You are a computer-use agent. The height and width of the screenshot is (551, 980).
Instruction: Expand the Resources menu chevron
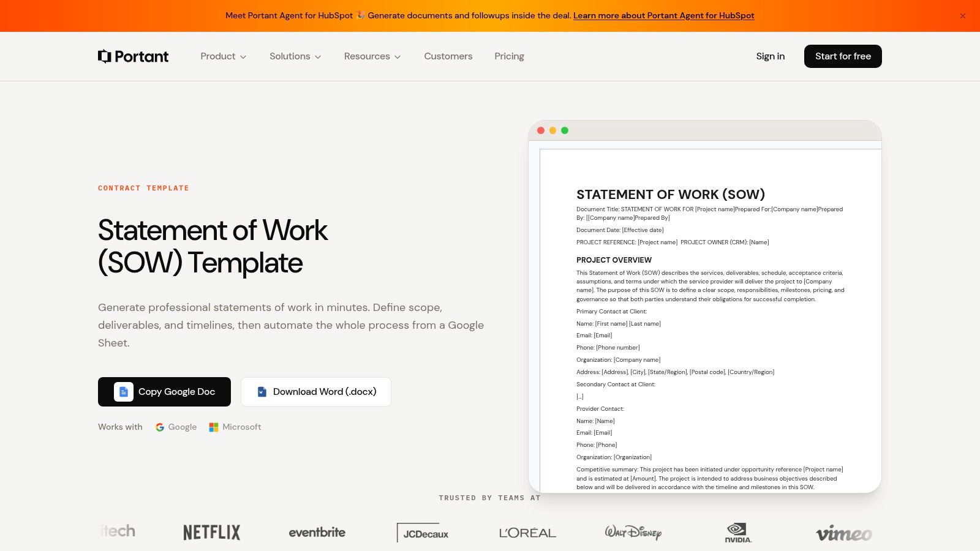pos(398,57)
